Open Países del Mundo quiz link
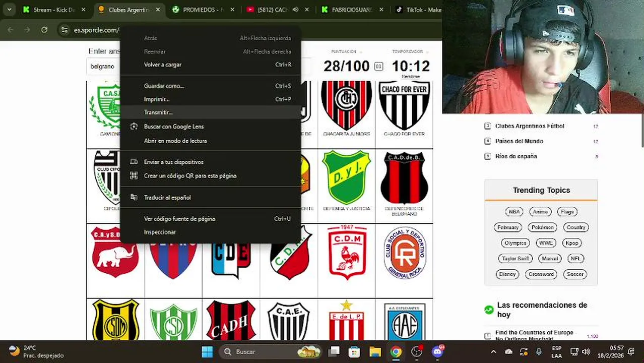The height and width of the screenshot is (363, 644). click(519, 141)
